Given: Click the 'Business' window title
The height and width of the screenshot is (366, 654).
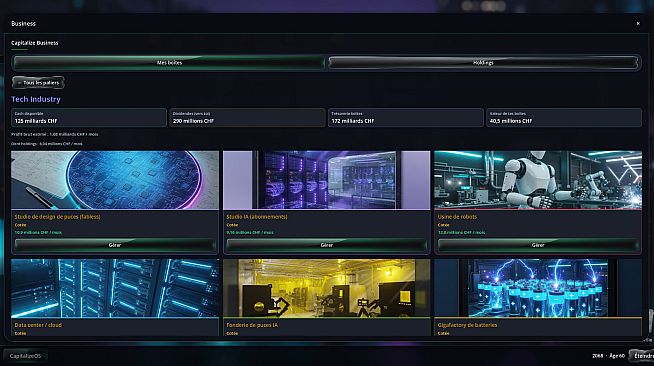Looking at the screenshot, I should pyautogui.click(x=23, y=24).
